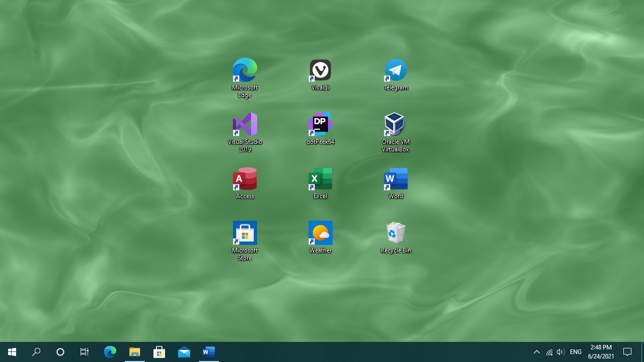Show hidden system tray icons
The image size is (644, 362).
tap(536, 352)
